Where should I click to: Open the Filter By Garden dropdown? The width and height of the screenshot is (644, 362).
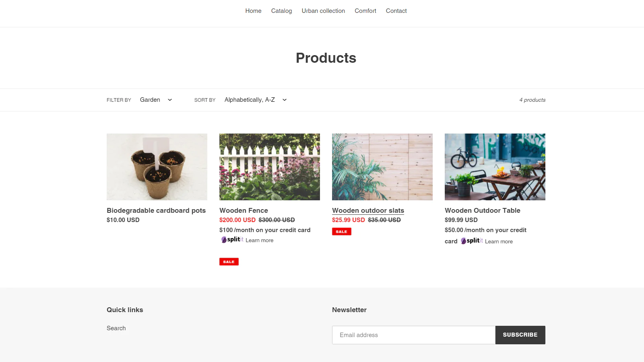click(x=156, y=100)
